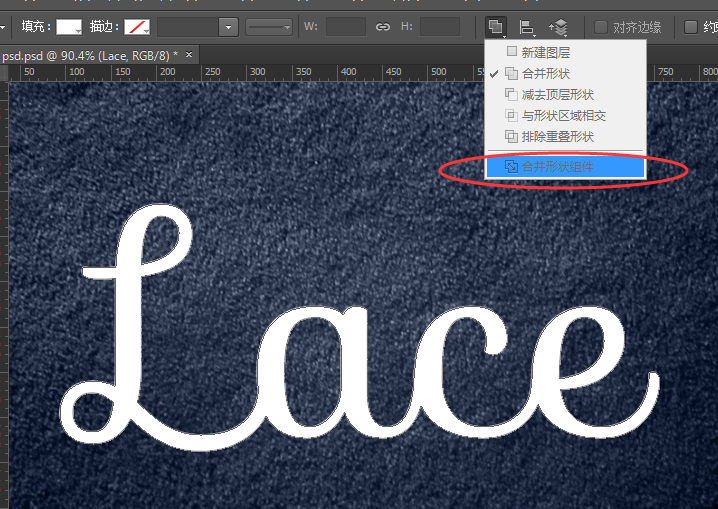Open the fill (填充) color swatch

click(69, 27)
